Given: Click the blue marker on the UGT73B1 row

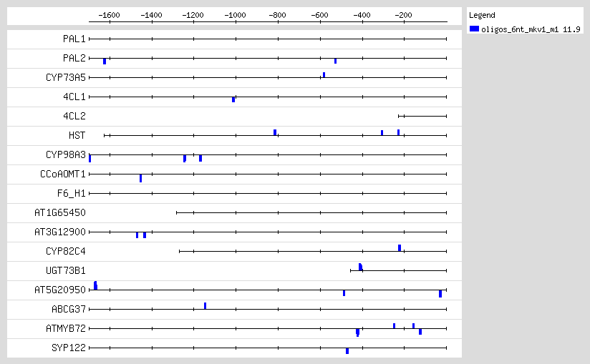Looking at the screenshot, I should point(360,267).
